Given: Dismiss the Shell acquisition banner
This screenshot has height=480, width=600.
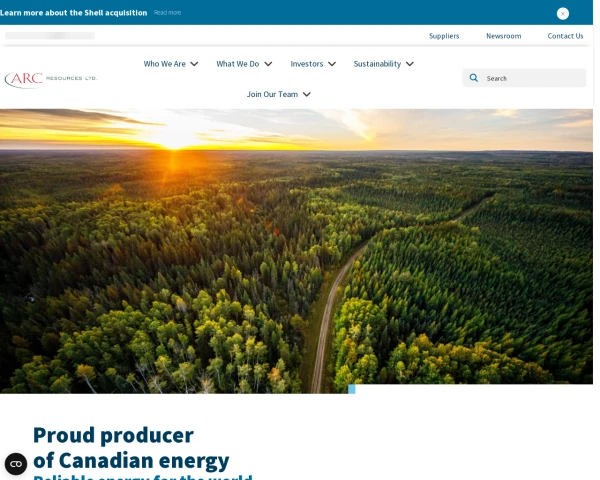Looking at the screenshot, I should (x=562, y=14).
